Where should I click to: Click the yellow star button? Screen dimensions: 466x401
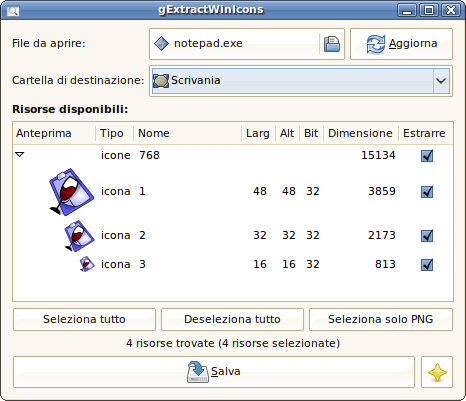(x=437, y=372)
